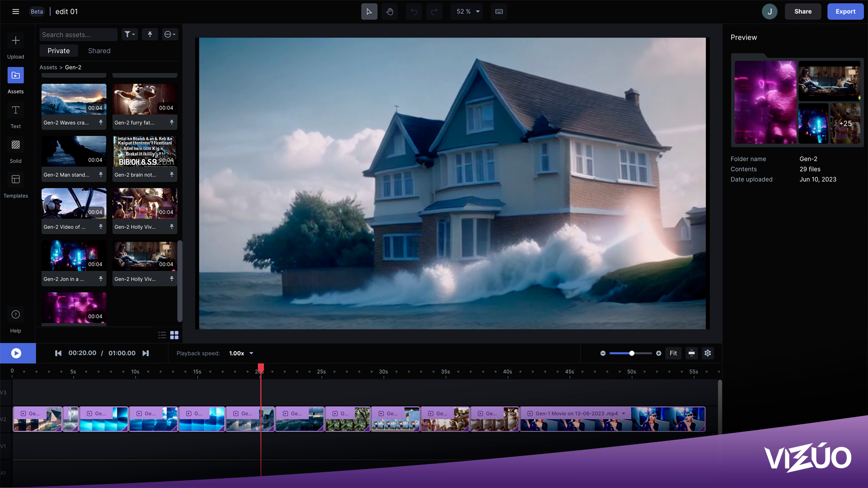Activate the hand pan tool
The height and width of the screenshot is (488, 868).
[390, 12]
